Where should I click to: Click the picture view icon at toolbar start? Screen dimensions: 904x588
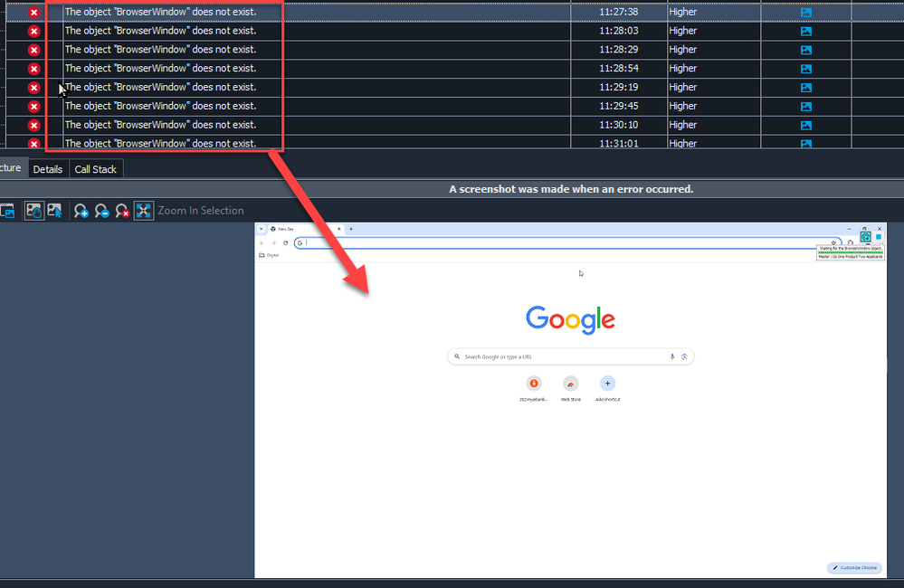click(7, 211)
